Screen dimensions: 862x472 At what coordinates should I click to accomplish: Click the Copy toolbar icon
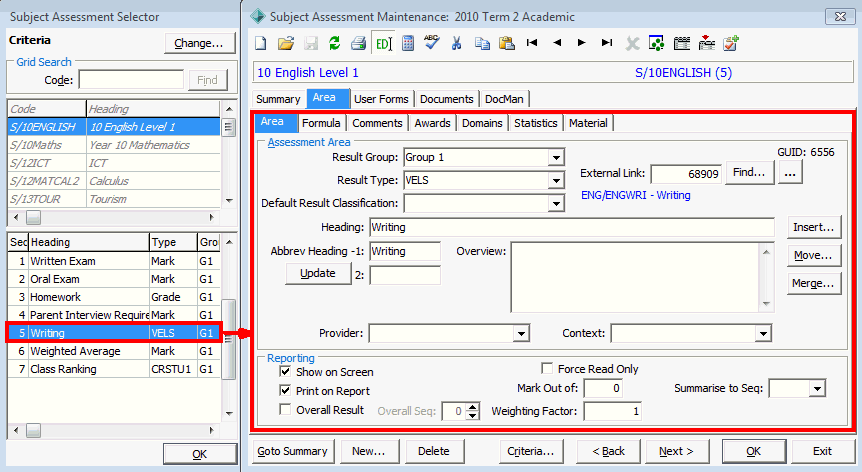tap(482, 43)
